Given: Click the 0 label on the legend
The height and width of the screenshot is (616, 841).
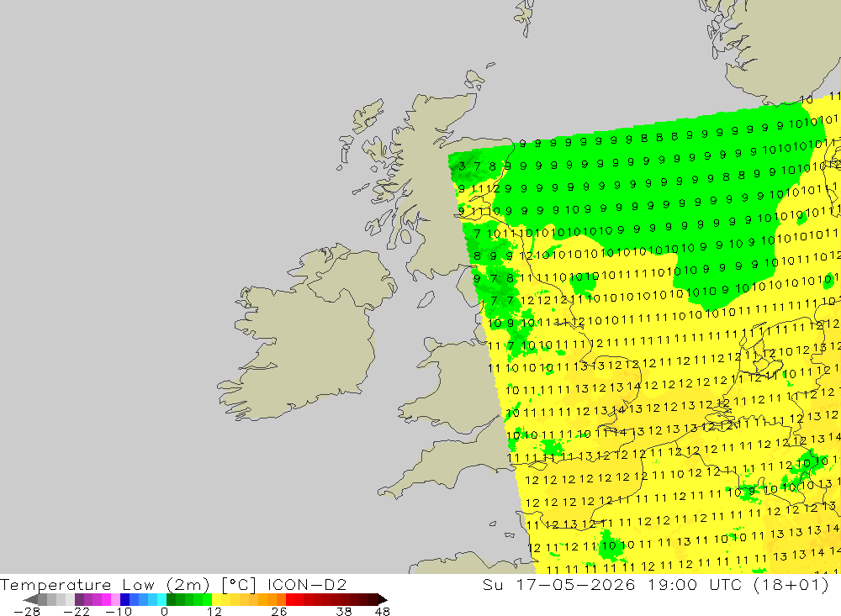Looking at the screenshot, I should (x=164, y=612).
